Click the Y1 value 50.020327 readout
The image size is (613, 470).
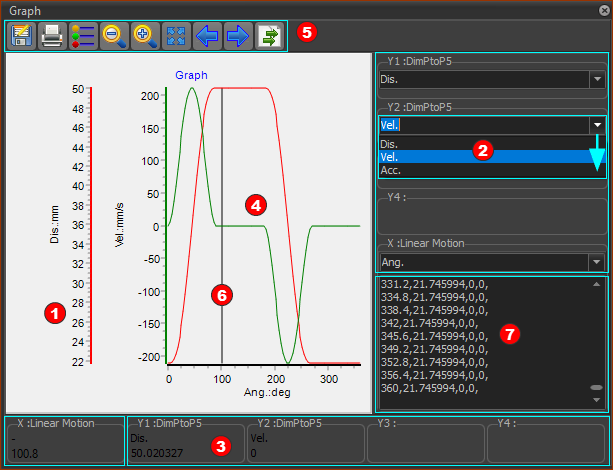click(x=157, y=453)
